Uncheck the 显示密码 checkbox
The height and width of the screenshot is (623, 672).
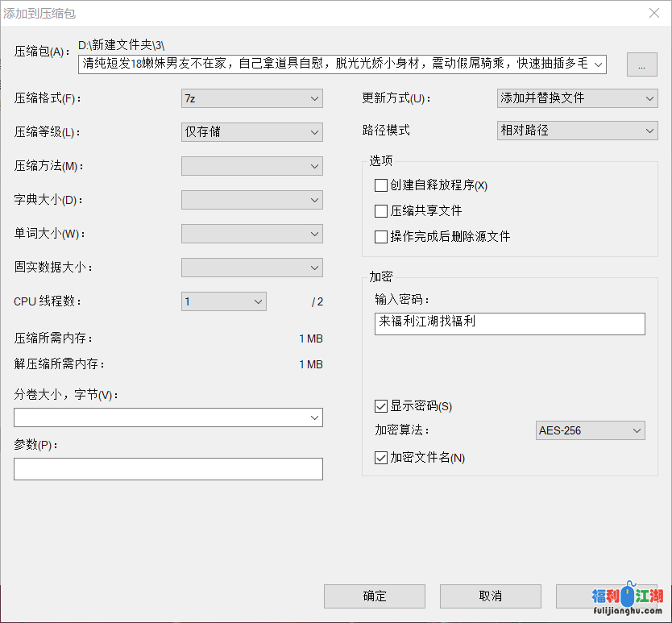click(x=381, y=406)
